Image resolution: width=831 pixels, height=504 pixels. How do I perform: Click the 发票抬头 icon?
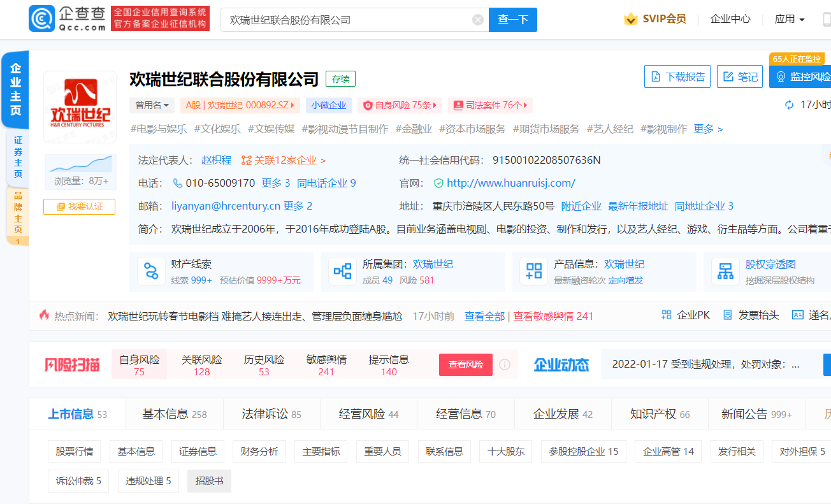[728, 315]
